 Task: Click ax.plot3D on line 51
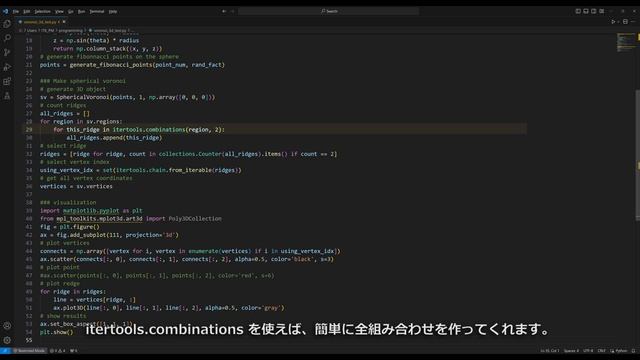click(68, 308)
